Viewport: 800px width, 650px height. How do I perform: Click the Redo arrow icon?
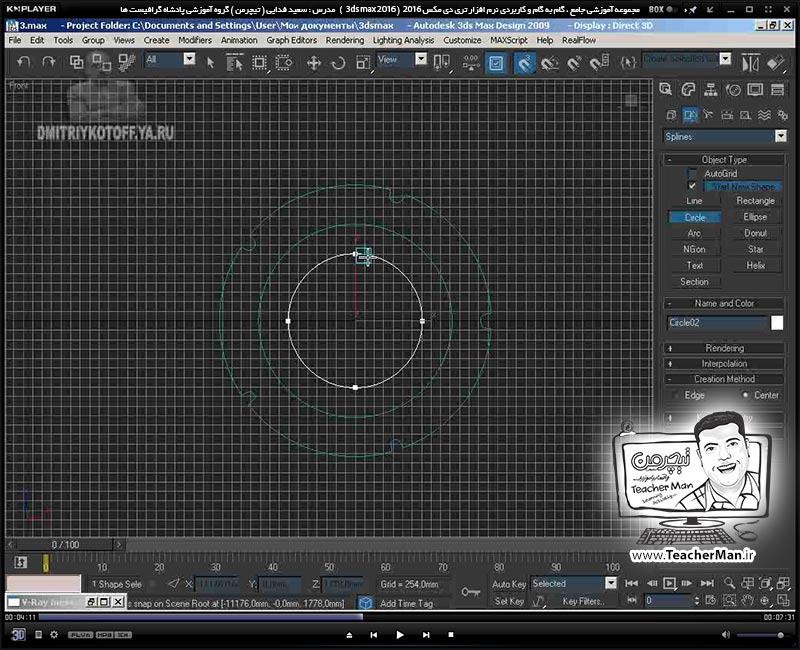[x=48, y=62]
